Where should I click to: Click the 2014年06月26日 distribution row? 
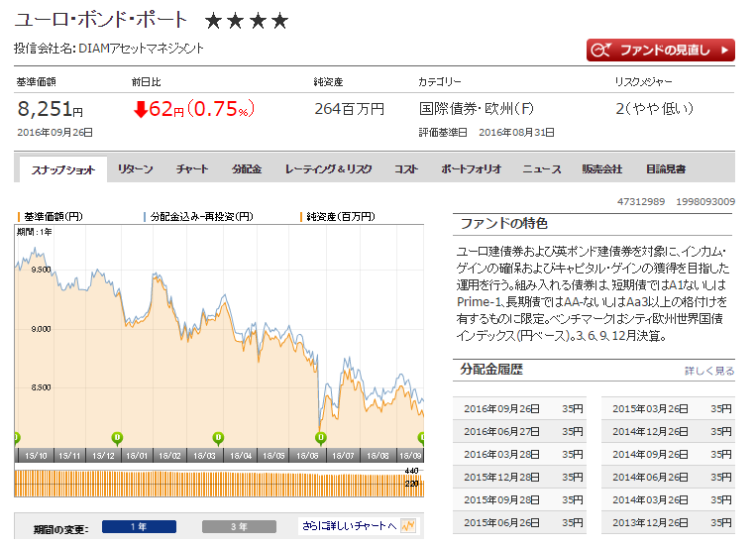click(x=668, y=477)
